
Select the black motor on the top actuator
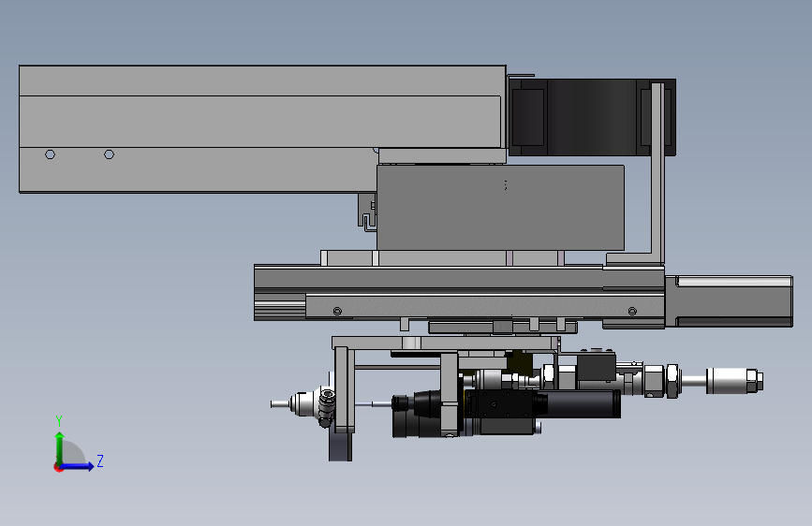click(591, 117)
